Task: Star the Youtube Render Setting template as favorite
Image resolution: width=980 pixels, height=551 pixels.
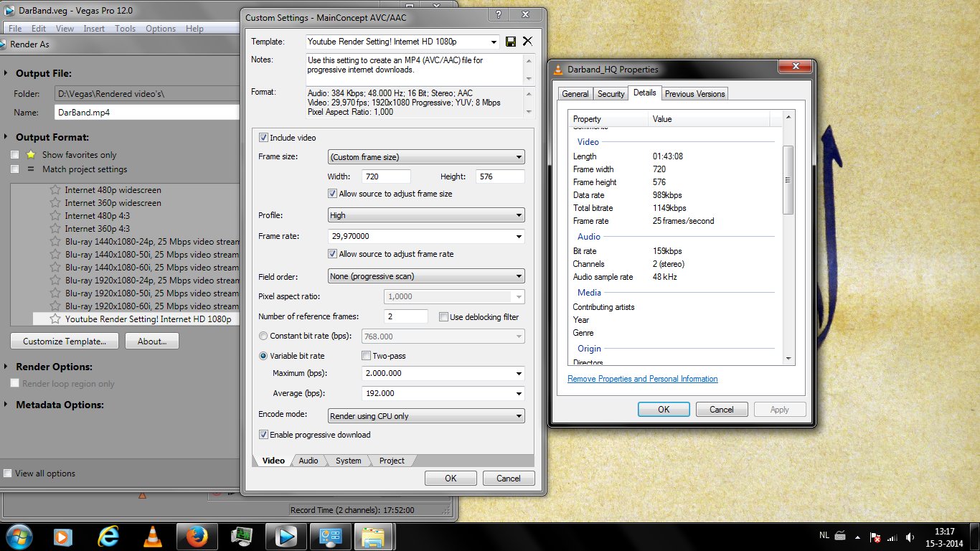Action: 55,319
